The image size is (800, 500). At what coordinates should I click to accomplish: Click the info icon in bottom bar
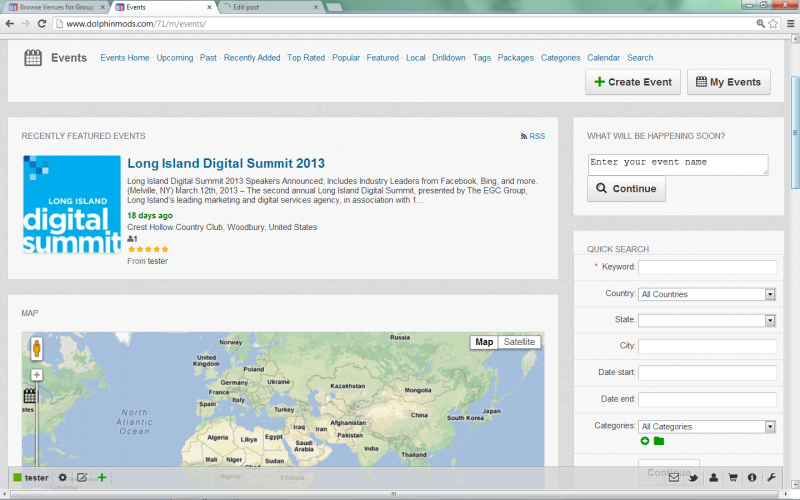tap(752, 478)
